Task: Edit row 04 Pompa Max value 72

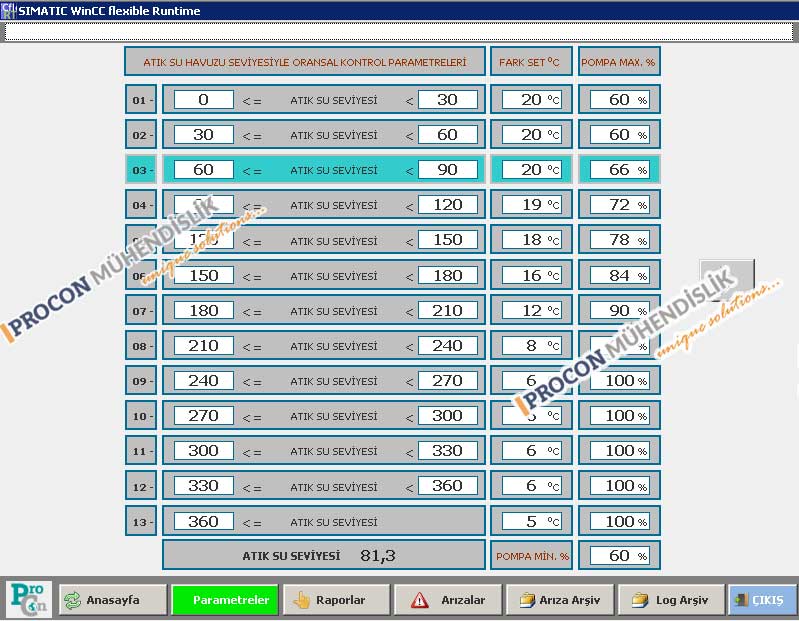Action: 619,205
